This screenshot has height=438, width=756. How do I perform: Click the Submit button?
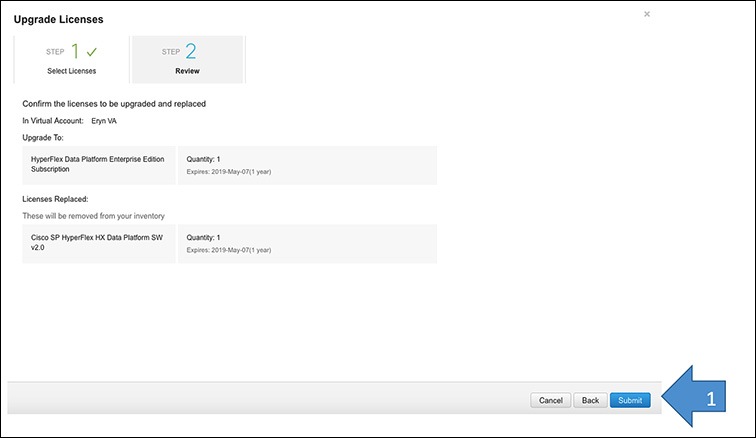630,400
